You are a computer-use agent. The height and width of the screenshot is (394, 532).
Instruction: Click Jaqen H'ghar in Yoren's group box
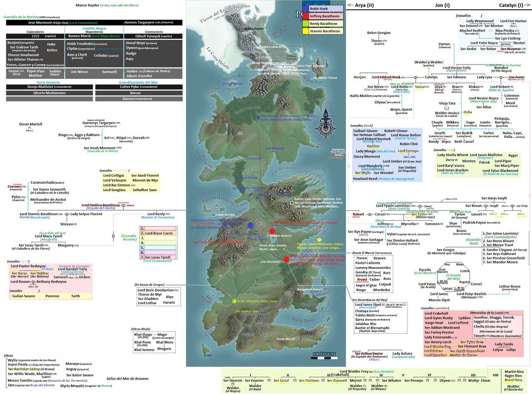pyautogui.click(x=366, y=285)
